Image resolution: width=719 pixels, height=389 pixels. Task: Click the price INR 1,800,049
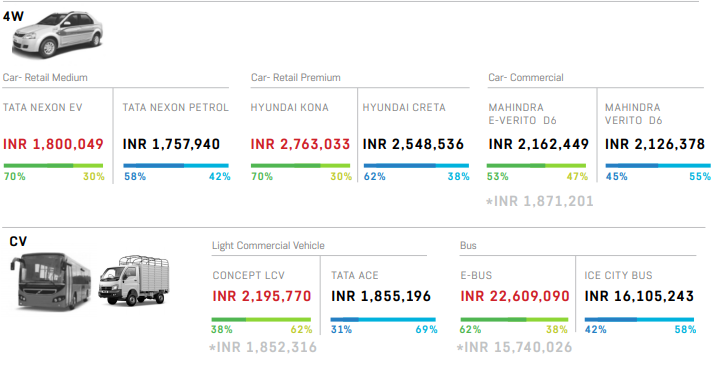coord(53,144)
